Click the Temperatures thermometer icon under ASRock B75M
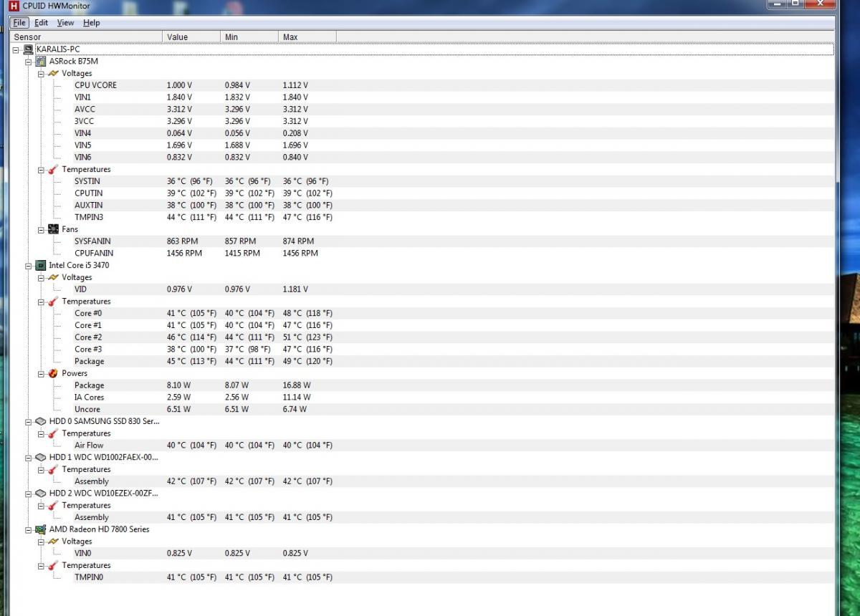Viewport: 860px width, 616px height. pos(53,169)
